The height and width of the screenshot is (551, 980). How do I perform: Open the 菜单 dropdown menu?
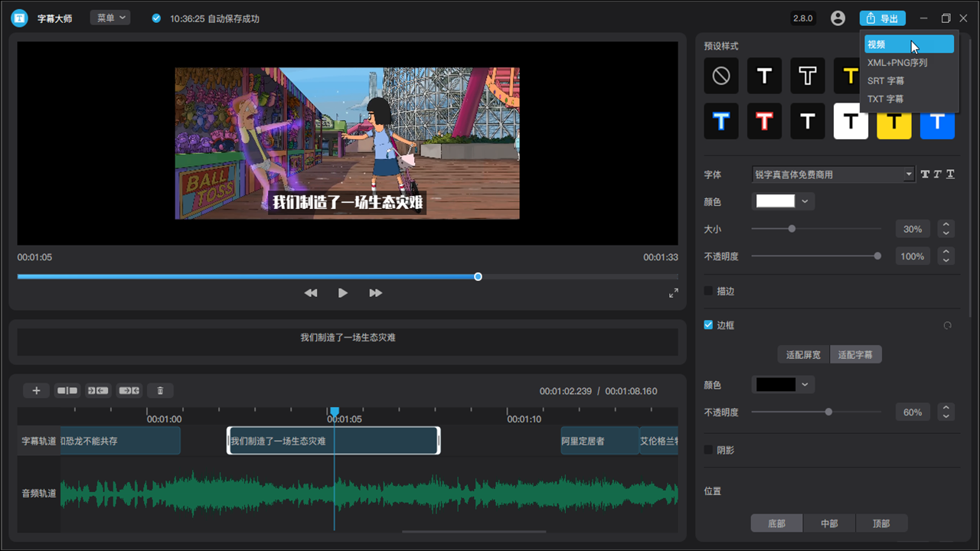tap(110, 18)
